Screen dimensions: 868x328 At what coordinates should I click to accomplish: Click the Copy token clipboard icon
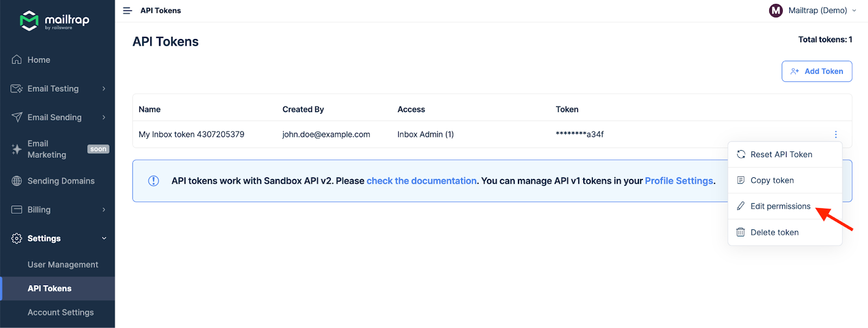point(741,180)
